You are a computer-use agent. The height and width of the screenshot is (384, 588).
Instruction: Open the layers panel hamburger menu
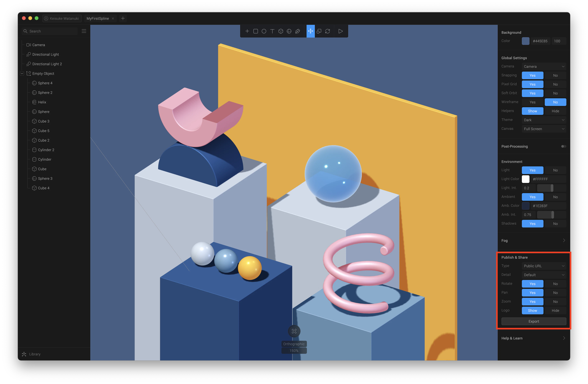coord(84,31)
